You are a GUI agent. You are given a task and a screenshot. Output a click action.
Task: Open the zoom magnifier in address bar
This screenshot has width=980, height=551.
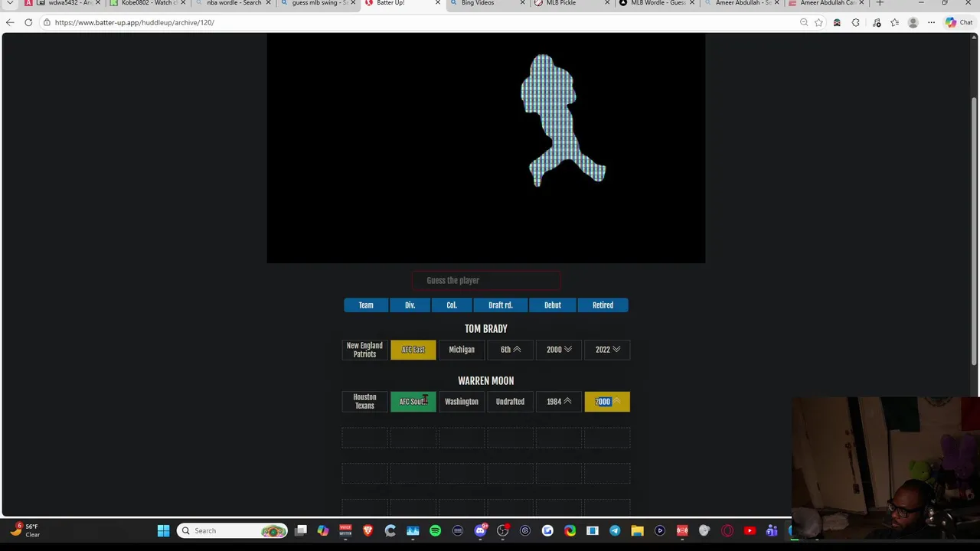[804, 22]
